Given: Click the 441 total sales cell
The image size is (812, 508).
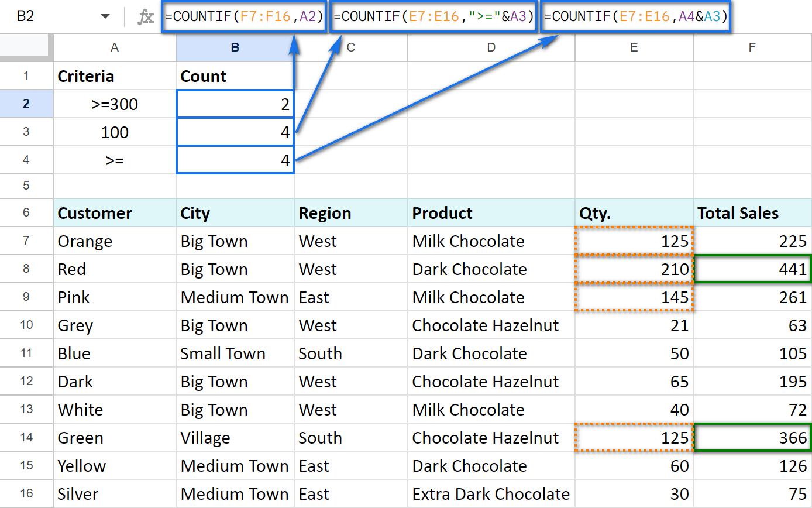Looking at the screenshot, I should (x=752, y=269).
